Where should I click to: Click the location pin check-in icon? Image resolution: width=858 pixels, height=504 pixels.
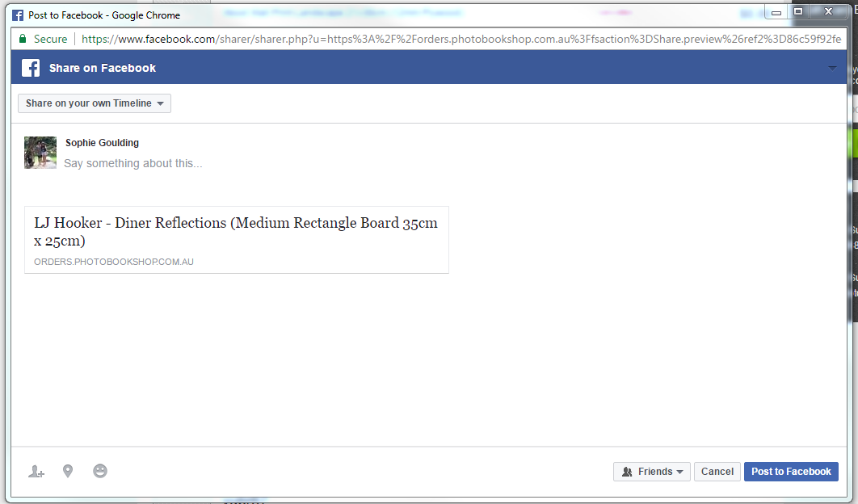click(x=68, y=471)
